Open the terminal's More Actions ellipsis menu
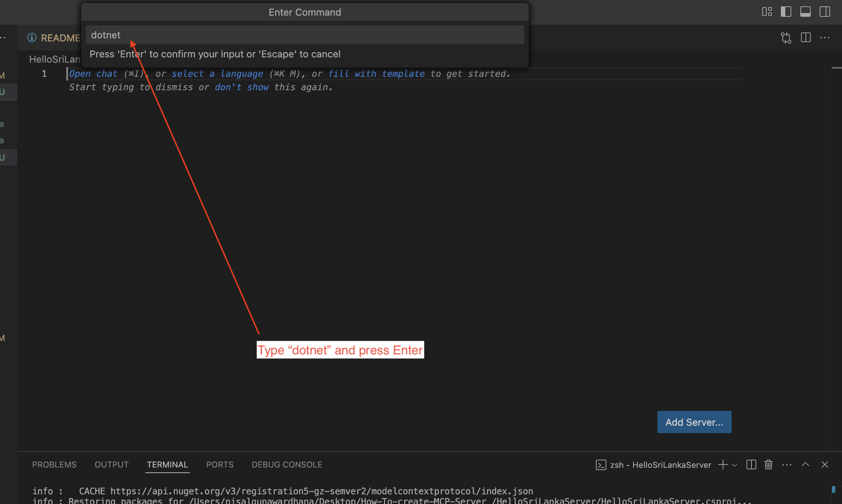This screenshot has width=842, height=504. (787, 464)
